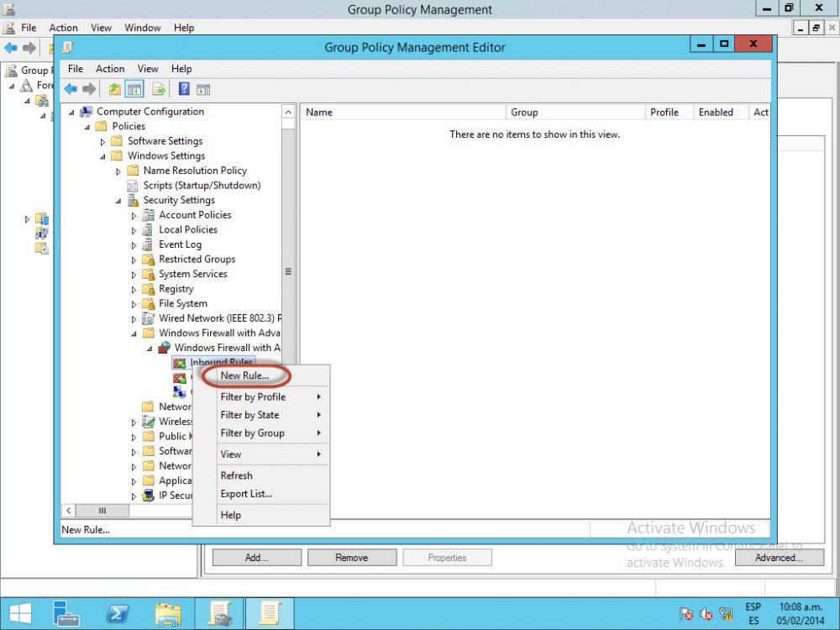
Task: Click the Add... button
Action: [257, 558]
